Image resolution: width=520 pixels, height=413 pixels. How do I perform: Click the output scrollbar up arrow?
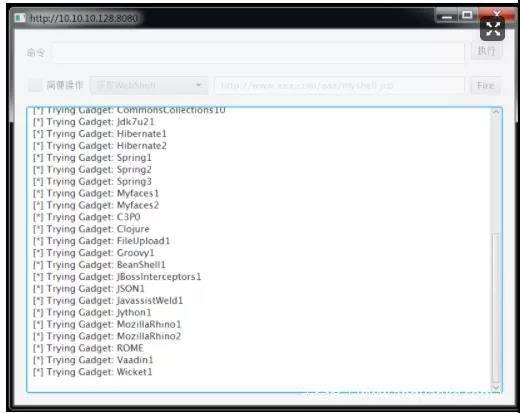[x=496, y=112]
